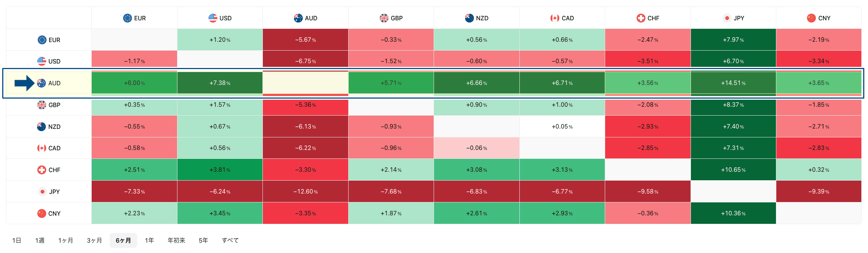This screenshot has width=868, height=253.
Task: Click the 6ヶ月 active timeframe tab
Action: 123,240
